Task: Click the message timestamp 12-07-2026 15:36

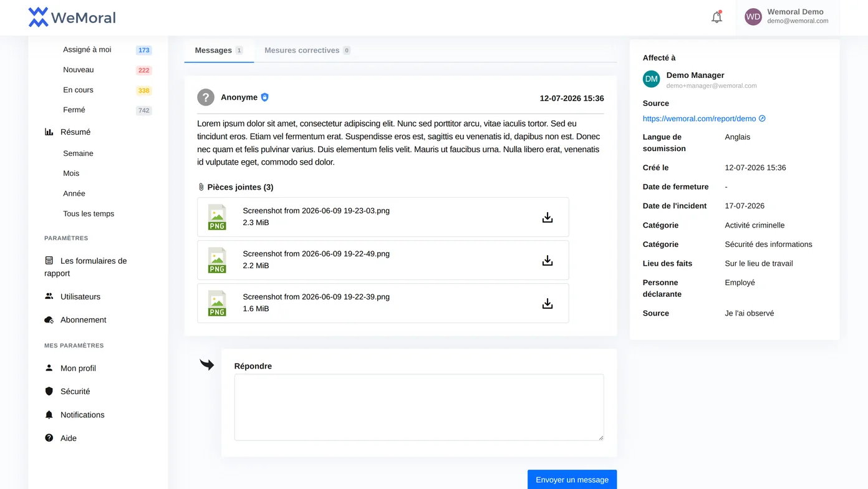Action: pyautogui.click(x=572, y=99)
